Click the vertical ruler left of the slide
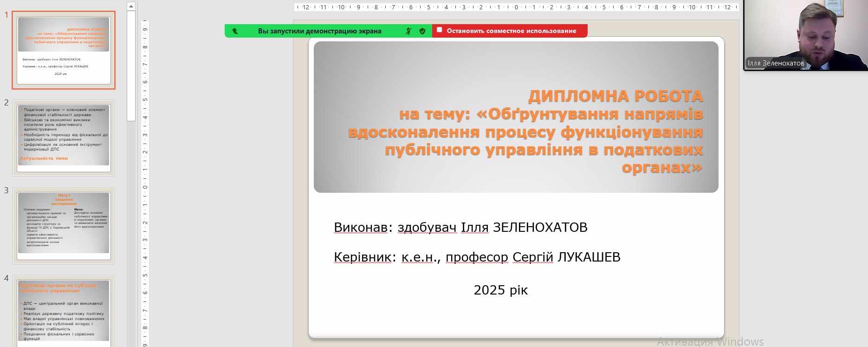Viewport: 868px width, 347px height. 145,186
